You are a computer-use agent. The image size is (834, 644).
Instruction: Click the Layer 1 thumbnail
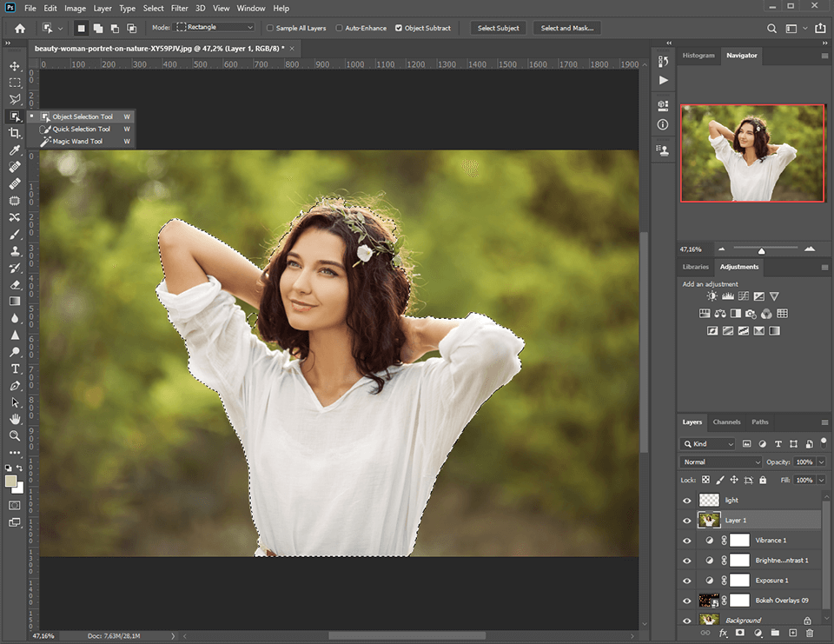709,520
